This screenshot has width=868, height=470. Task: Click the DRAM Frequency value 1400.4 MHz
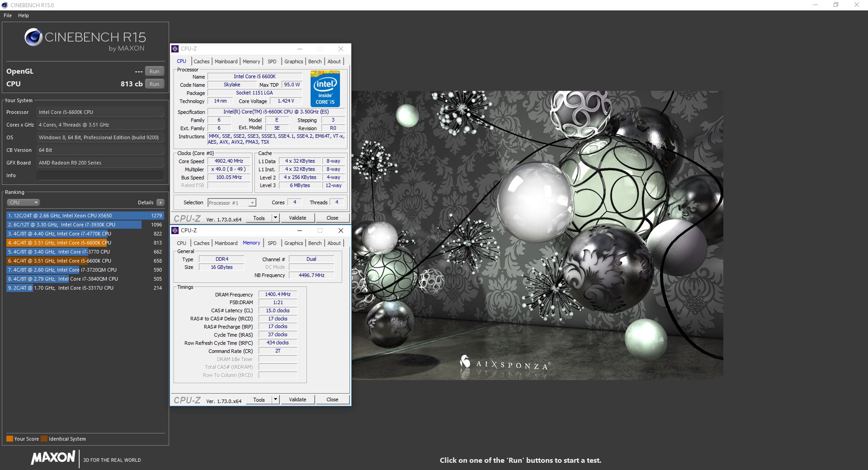coord(278,294)
